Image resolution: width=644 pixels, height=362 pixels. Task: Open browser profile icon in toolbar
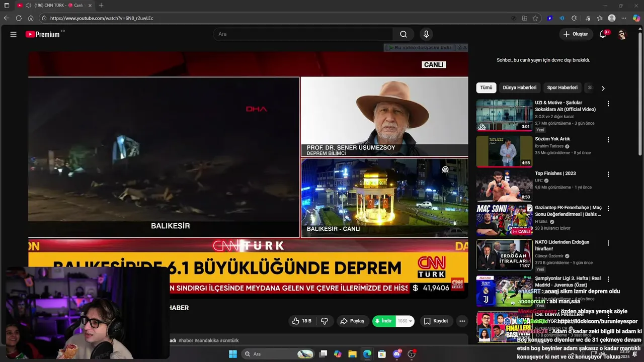pos(612,18)
